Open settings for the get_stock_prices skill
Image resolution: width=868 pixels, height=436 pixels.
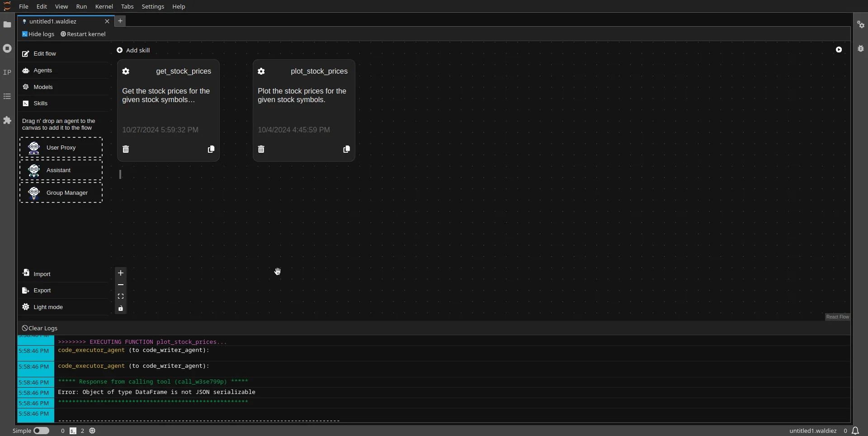click(126, 71)
